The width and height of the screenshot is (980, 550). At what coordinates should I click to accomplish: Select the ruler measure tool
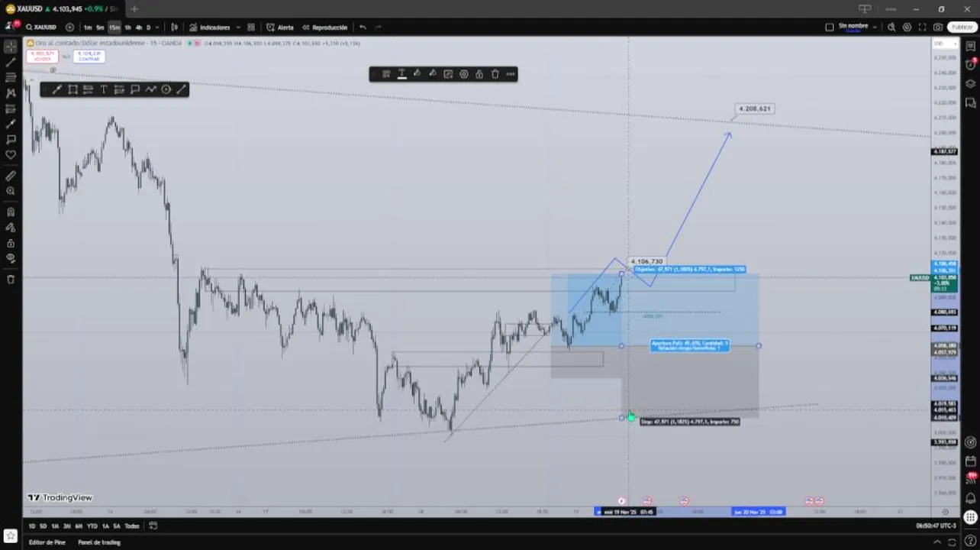pyautogui.click(x=11, y=176)
